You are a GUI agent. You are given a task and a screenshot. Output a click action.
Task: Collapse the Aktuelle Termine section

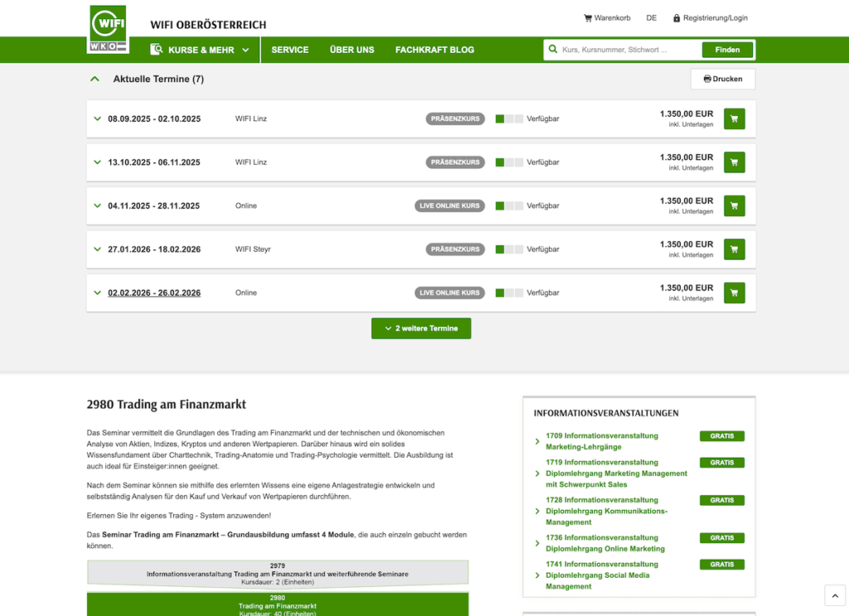95,79
